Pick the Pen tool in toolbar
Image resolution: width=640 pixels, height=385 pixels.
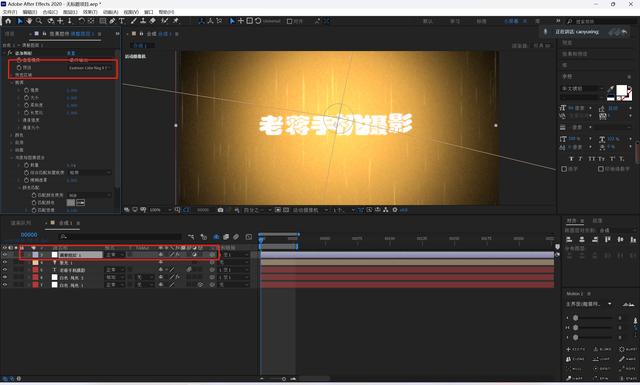(x=112, y=21)
